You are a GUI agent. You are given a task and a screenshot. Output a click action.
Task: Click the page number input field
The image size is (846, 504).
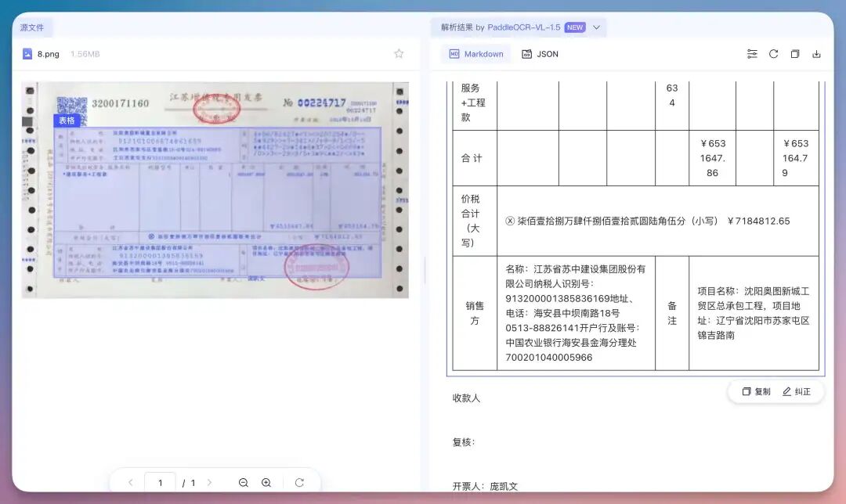(x=160, y=483)
